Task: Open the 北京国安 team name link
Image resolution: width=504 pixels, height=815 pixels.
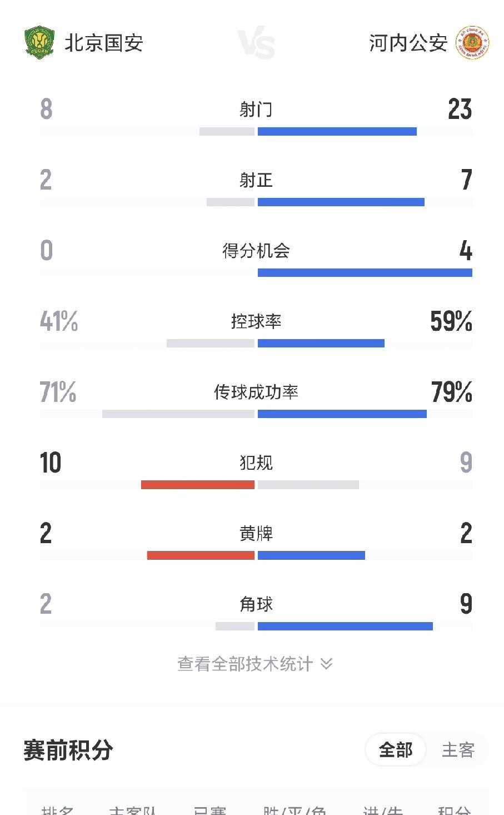Action: pos(104,43)
